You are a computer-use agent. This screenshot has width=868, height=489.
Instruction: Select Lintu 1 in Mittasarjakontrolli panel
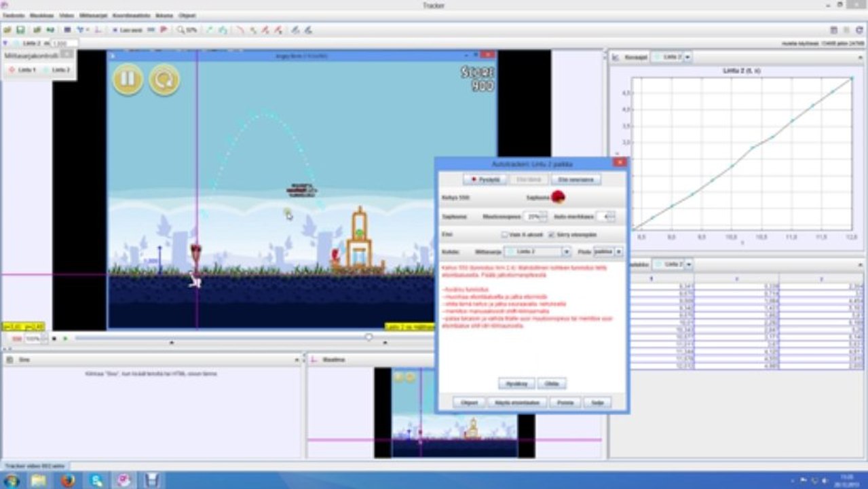pos(22,70)
